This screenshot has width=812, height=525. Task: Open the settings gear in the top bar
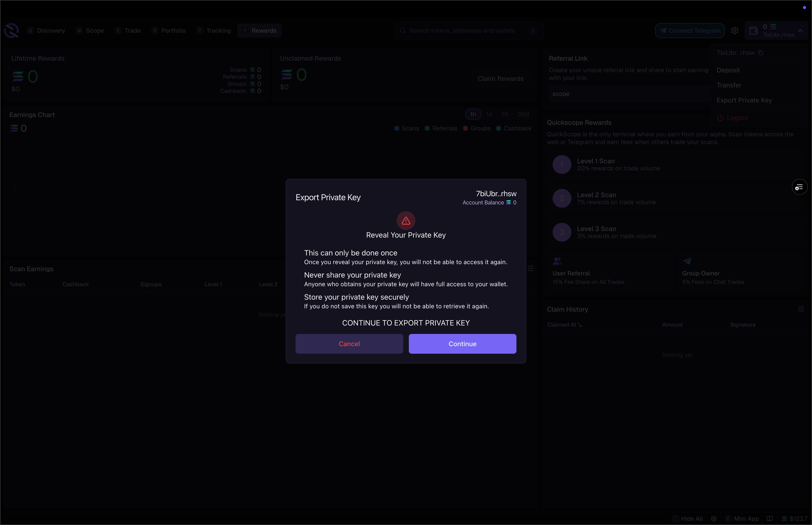735,30
